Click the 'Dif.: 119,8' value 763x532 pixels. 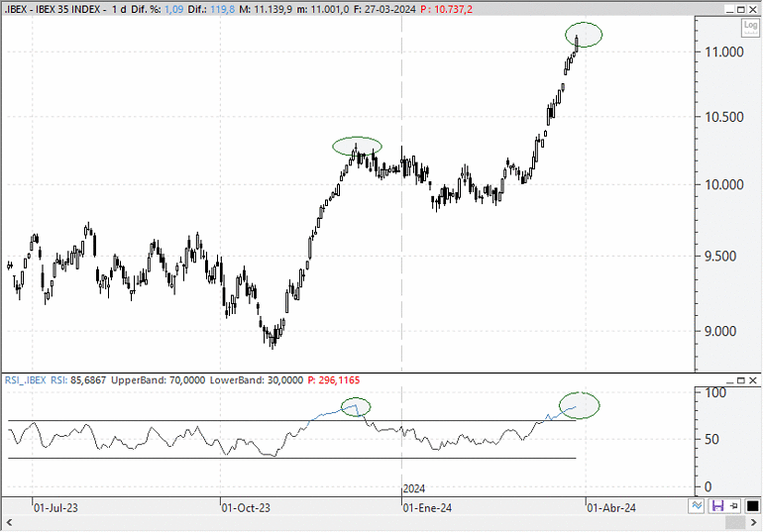[211, 9]
